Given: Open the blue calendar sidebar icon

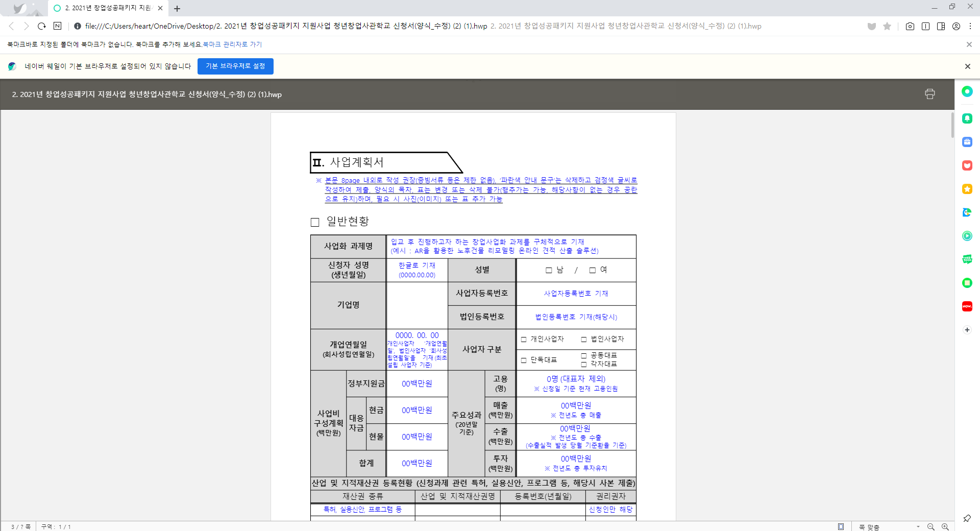Looking at the screenshot, I should point(967,142).
